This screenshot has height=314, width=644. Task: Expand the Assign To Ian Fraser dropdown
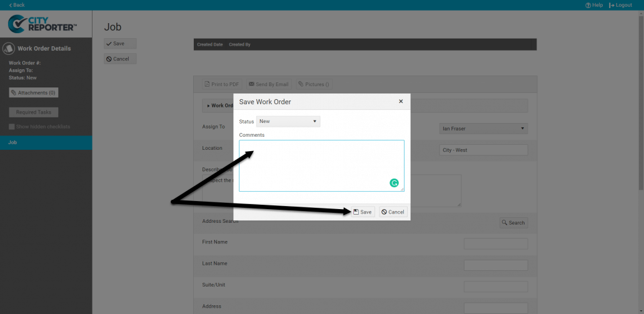point(483,129)
